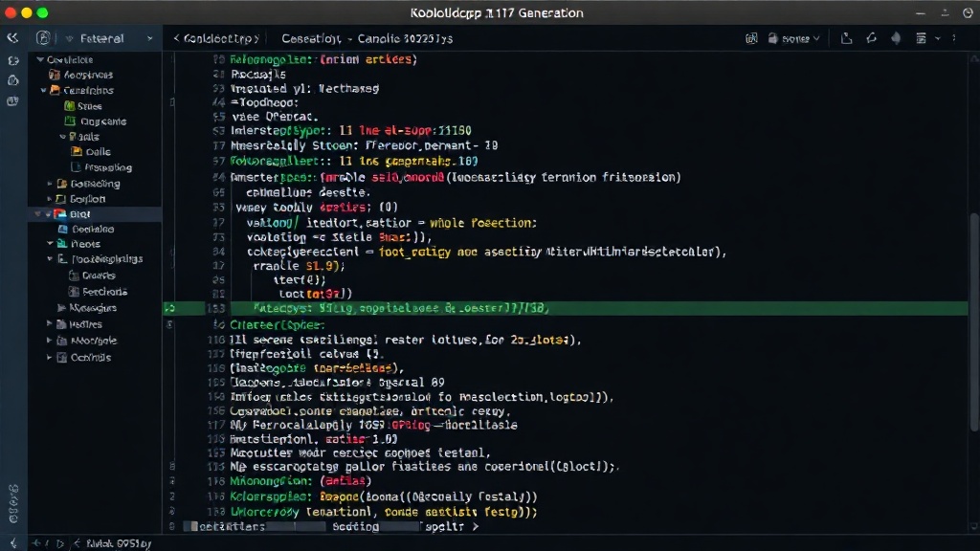Click the left arrow icon at status bar far left
Screen dimensions: 980x551
13,543
